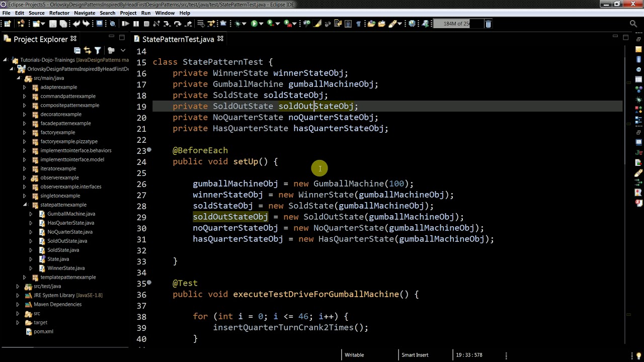The height and width of the screenshot is (362, 644).
Task: Open the Source menu
Action: 36,13
